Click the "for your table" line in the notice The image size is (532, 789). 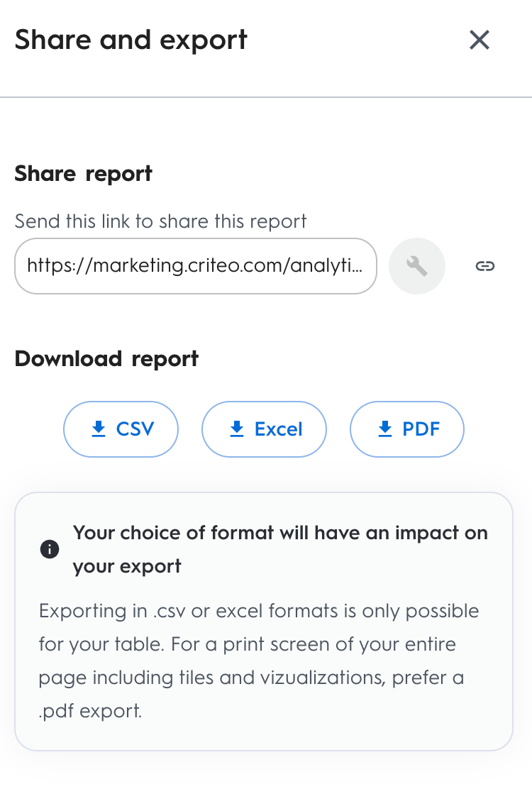coord(248,644)
